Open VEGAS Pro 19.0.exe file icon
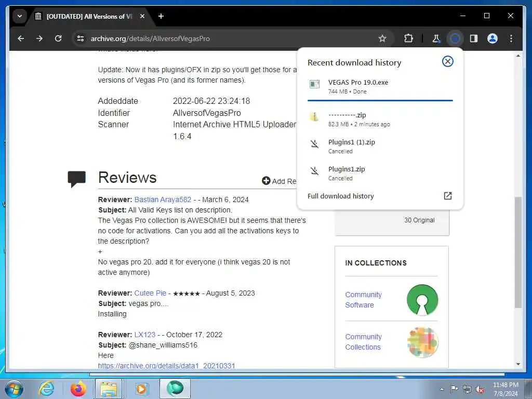 314,84
